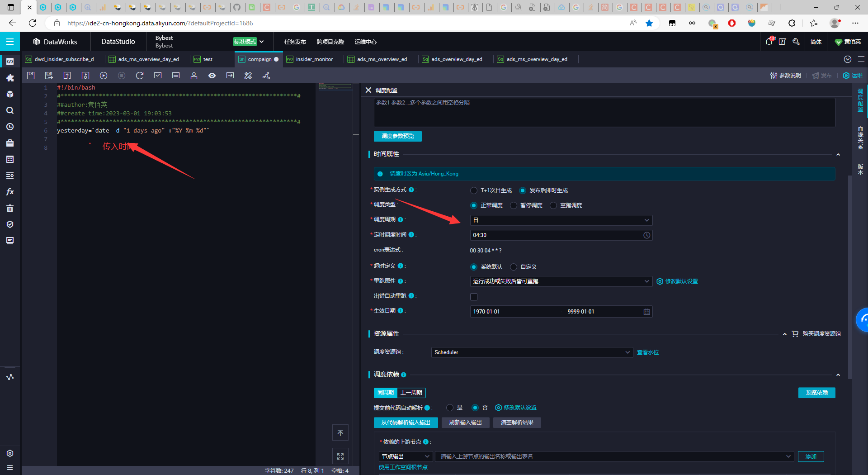
Task: Open the 查看水位 link
Action: click(648, 352)
